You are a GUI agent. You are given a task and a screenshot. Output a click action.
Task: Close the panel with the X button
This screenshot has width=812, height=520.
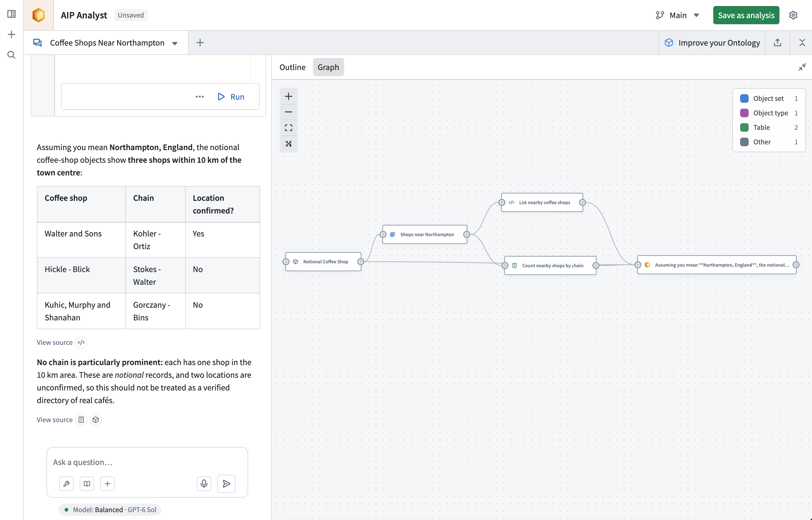(802, 43)
